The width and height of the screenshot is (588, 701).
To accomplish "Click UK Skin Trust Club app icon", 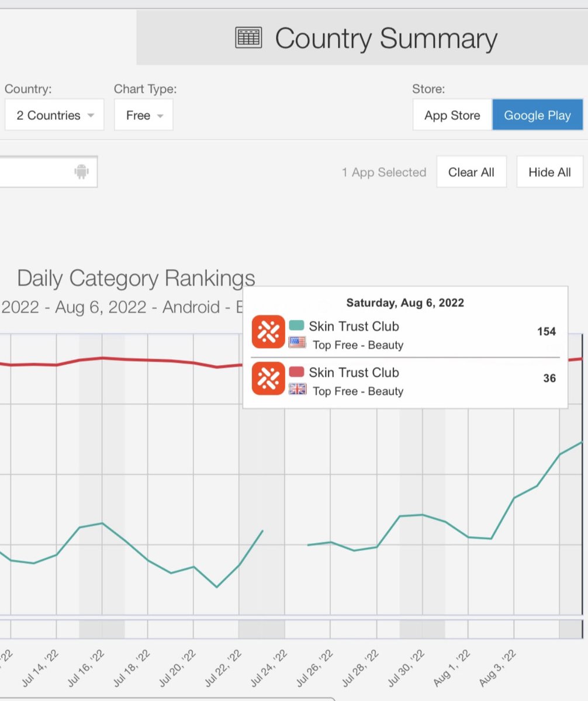I will coord(268,378).
